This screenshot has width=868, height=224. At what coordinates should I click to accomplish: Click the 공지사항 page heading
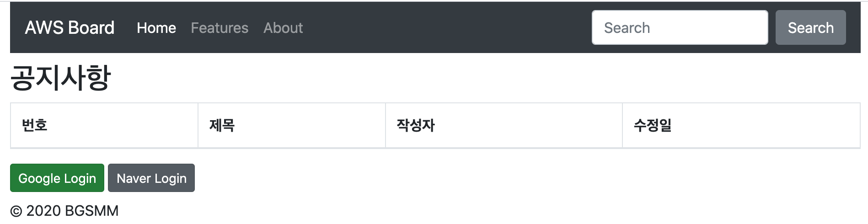pyautogui.click(x=60, y=78)
